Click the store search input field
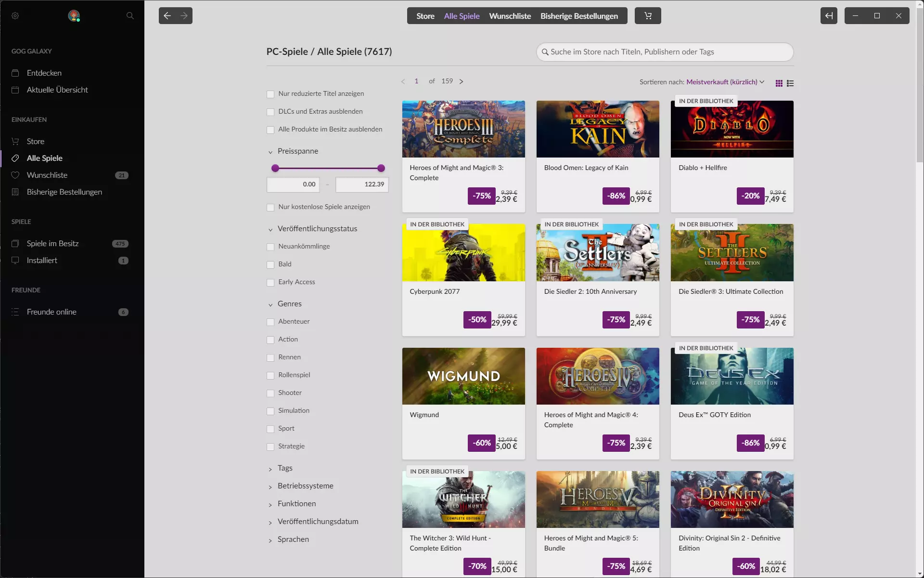 click(665, 52)
